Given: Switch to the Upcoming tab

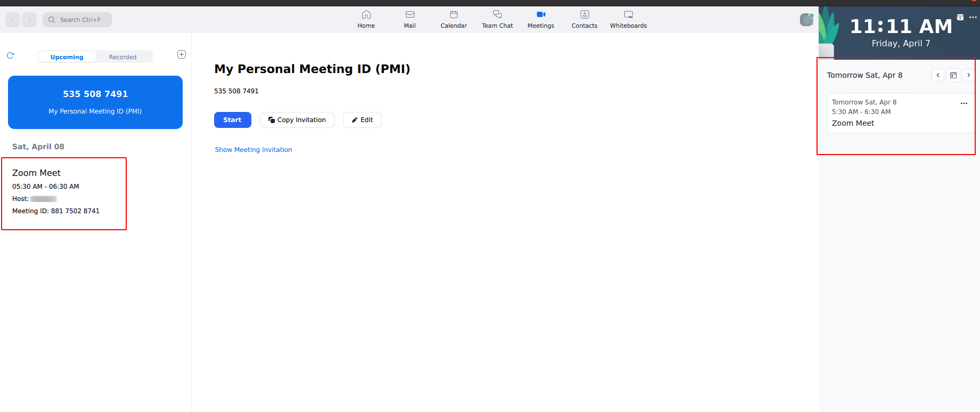Looking at the screenshot, I should pos(67,57).
